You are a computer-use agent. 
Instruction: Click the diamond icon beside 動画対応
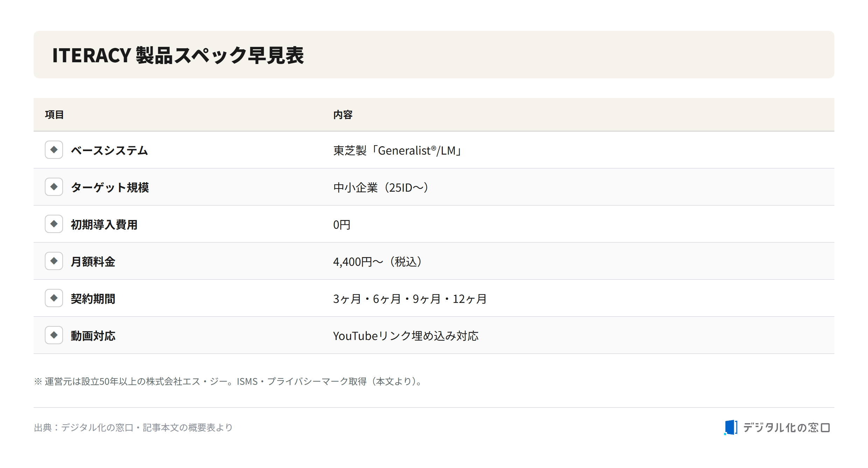[54, 335]
